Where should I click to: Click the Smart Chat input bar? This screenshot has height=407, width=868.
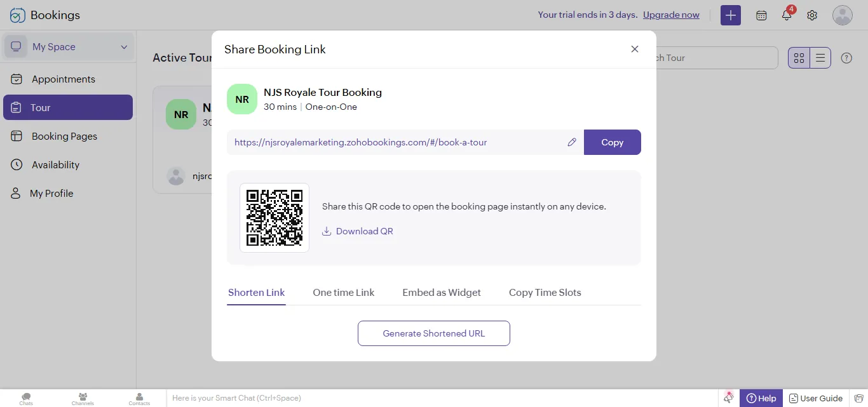click(x=442, y=398)
